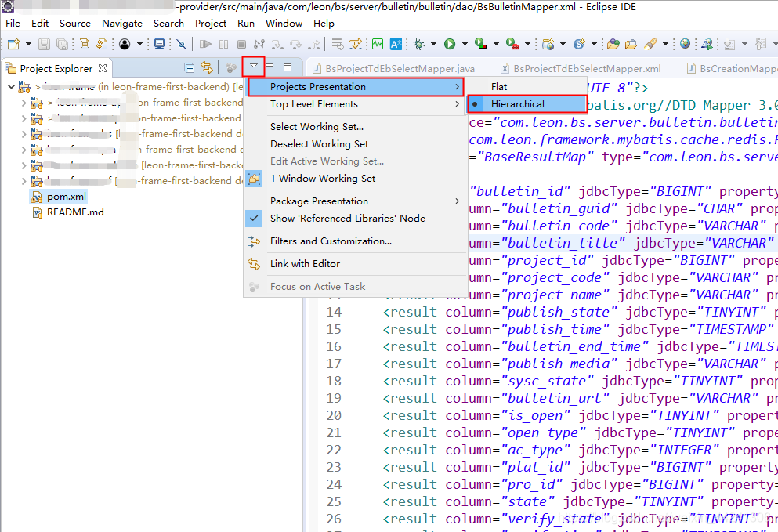Open the Project Explorer View Menu triangle
The image size is (778, 532).
click(254, 66)
